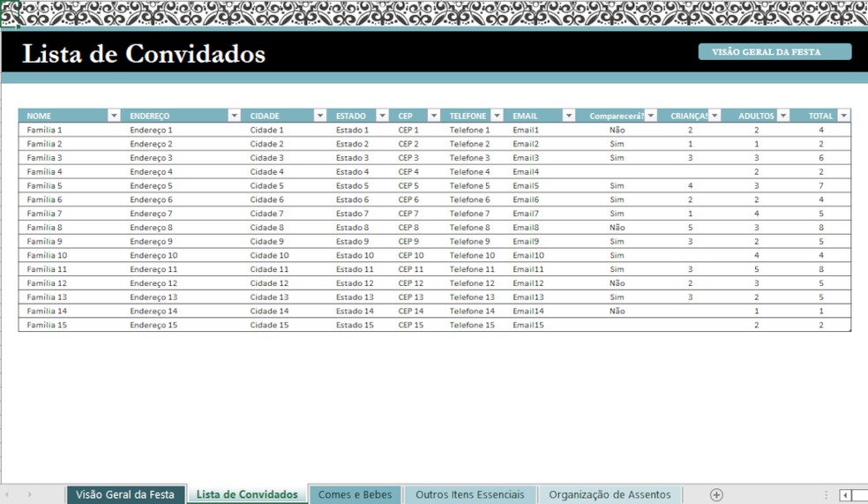Select total value 7 in Família 5 row
Image resolution: width=868 pixels, height=504 pixels.
click(x=821, y=185)
